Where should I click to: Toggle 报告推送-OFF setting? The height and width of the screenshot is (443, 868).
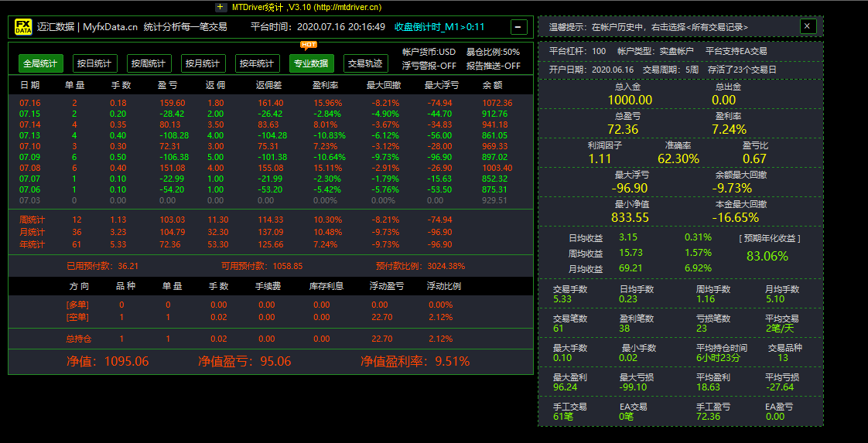pos(494,65)
